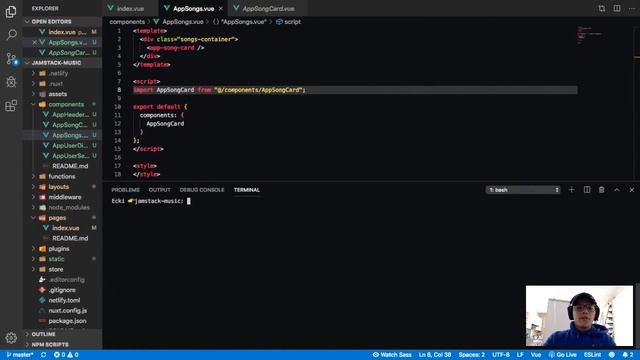Split the editor to the right
The image size is (640, 360).
617,8
